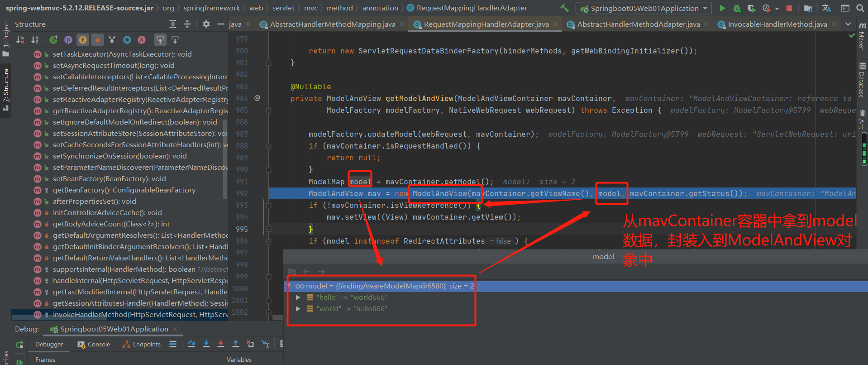Expand the "hello" -> "world666" entry

point(298,298)
